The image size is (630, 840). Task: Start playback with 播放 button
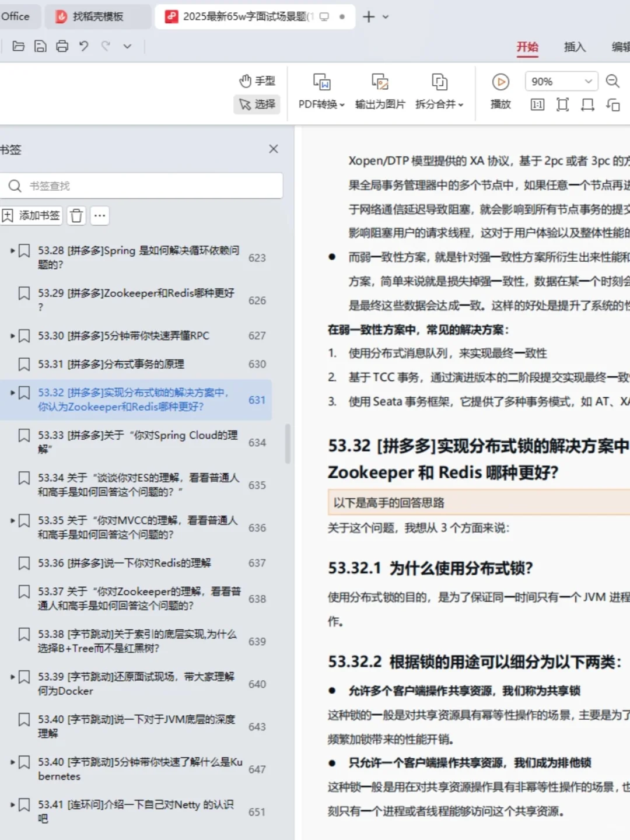click(x=501, y=91)
